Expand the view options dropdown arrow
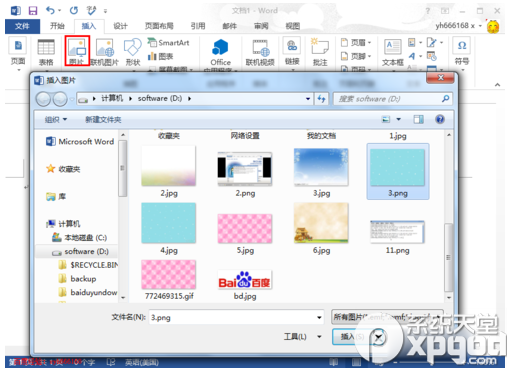Screen dimensions: 507x368 click(x=399, y=119)
